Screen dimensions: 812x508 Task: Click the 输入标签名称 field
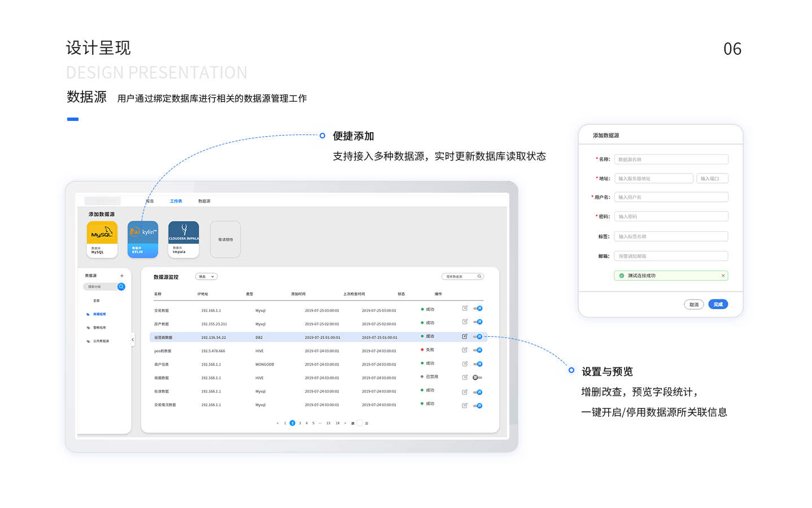click(671, 236)
